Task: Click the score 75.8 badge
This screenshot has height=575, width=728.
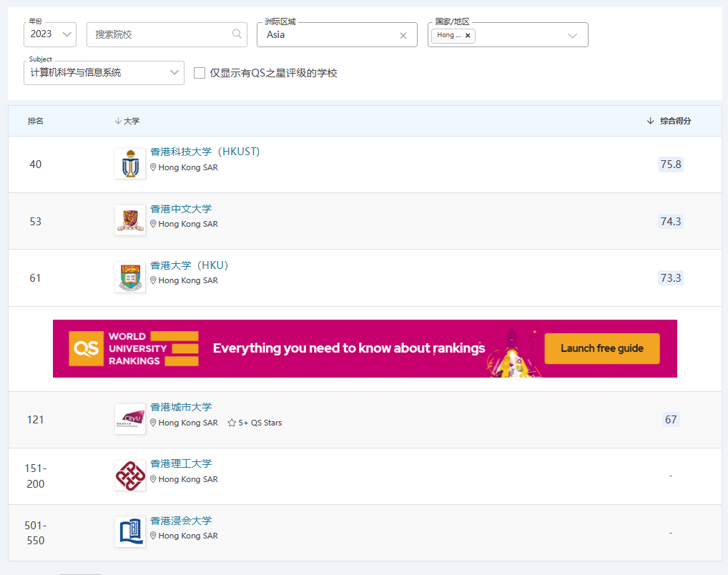Action: point(670,164)
